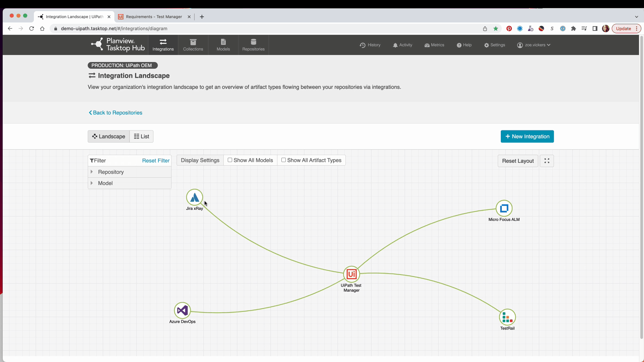Click the Jira xRay repository node
The height and width of the screenshot is (362, 644).
[195, 197]
